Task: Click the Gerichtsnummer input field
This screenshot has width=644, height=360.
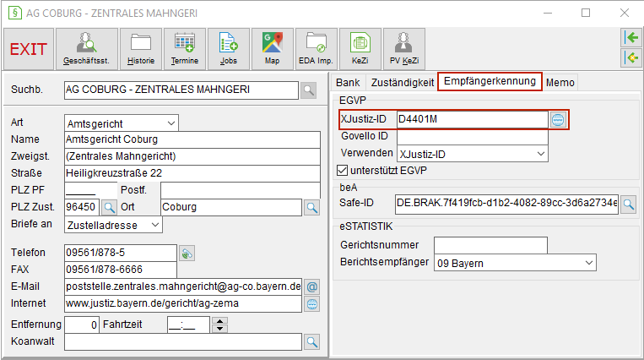Action: [x=490, y=245]
